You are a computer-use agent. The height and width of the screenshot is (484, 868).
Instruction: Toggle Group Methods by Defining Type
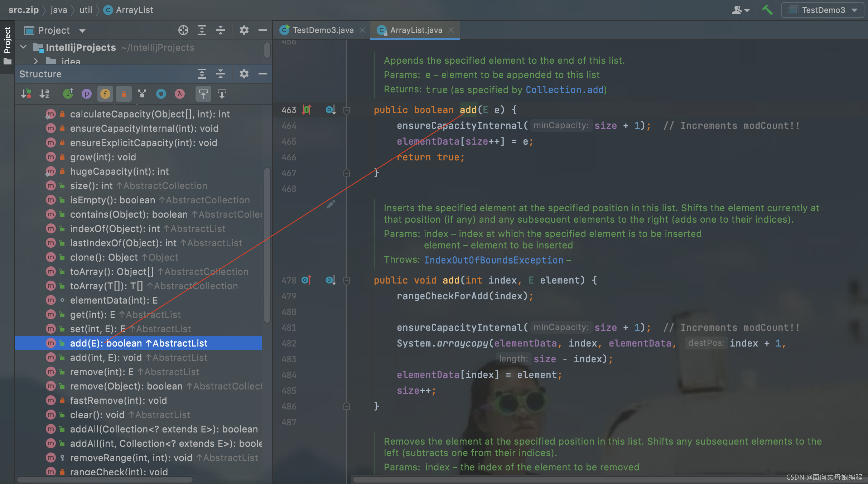coord(68,94)
